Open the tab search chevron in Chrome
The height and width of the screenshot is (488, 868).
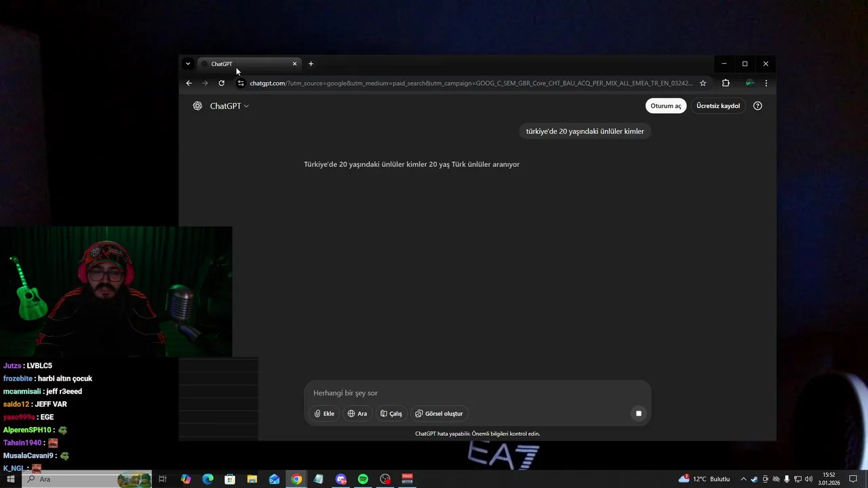[188, 64]
